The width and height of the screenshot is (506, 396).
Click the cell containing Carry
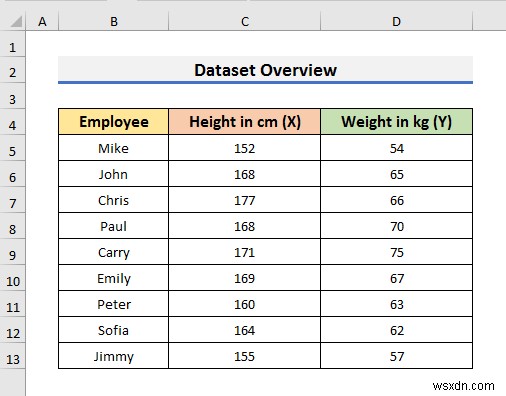point(114,252)
